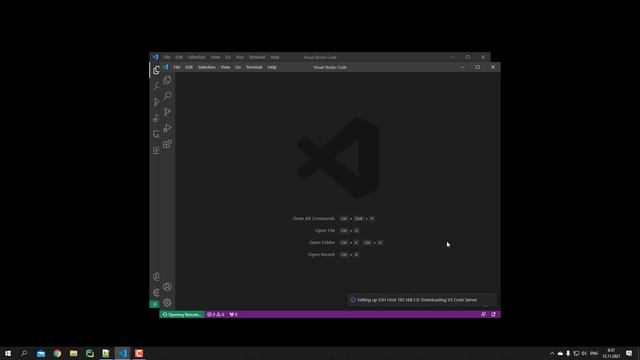This screenshot has height=360, width=640.
Task: Open Extensions view in front VS Code window
Action: 167,144
